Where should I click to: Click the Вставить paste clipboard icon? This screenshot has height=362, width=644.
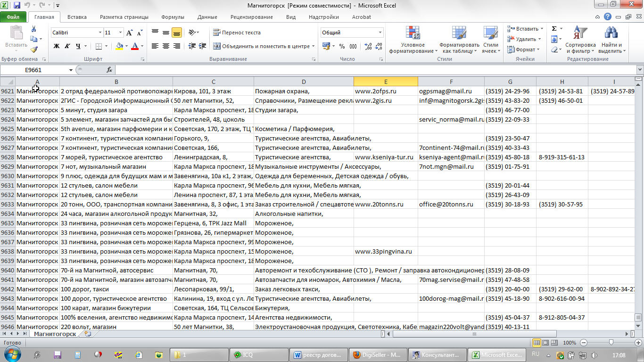16,33
